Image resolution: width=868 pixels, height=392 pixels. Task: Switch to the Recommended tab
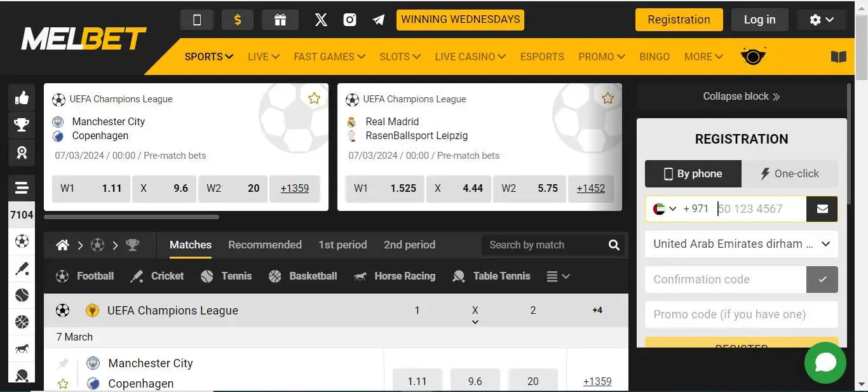(x=264, y=245)
